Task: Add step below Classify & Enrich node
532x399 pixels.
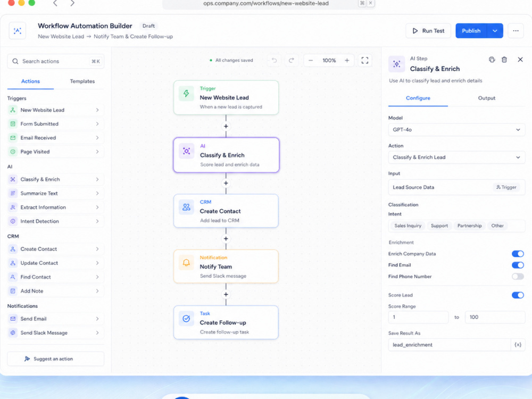Action: pos(226,183)
